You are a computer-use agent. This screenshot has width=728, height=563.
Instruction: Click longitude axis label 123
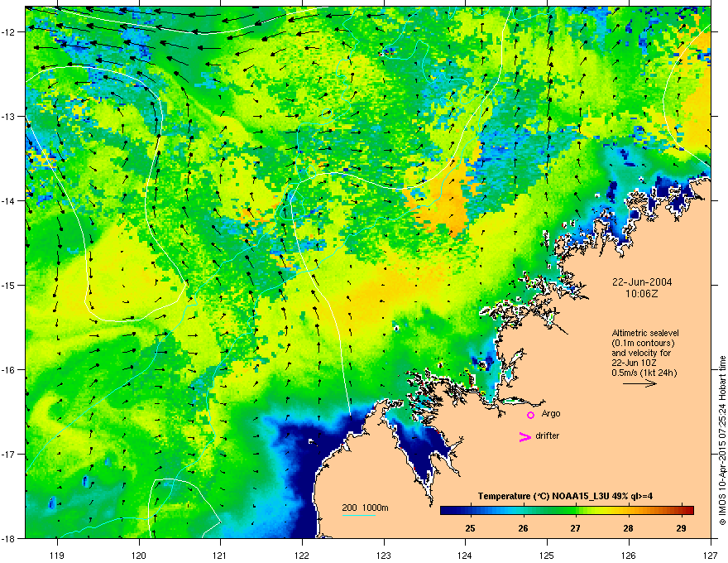[384, 556]
